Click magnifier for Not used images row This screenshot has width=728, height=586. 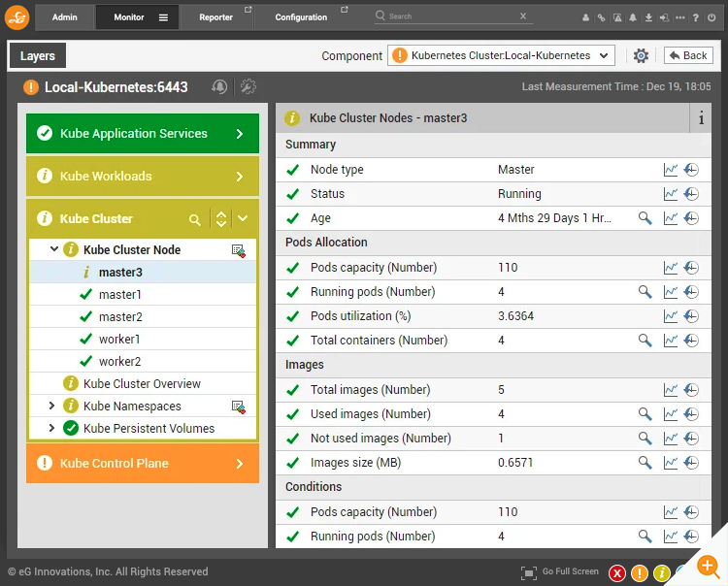click(x=645, y=438)
